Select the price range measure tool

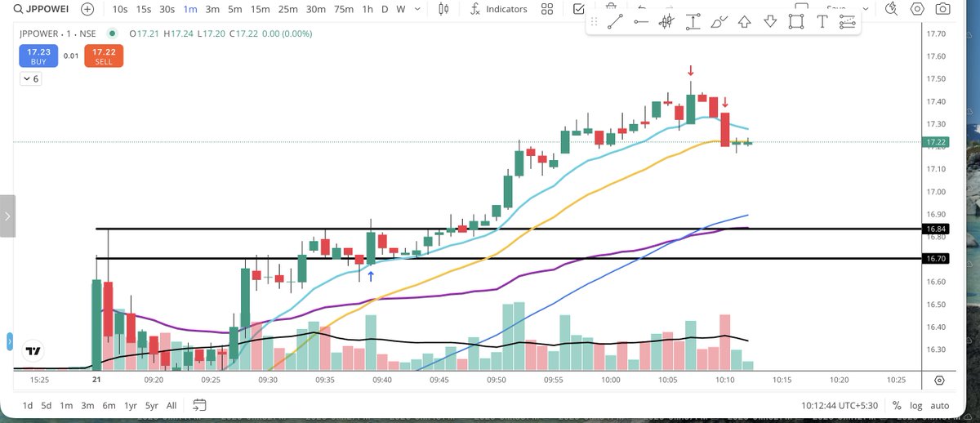(693, 22)
